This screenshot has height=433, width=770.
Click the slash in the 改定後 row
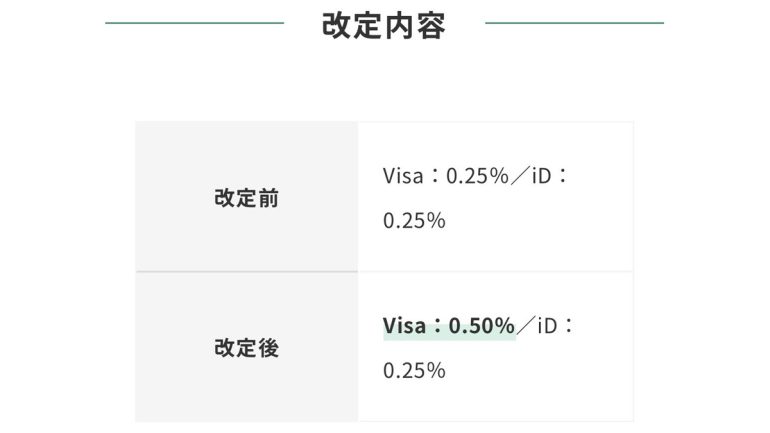(526, 326)
